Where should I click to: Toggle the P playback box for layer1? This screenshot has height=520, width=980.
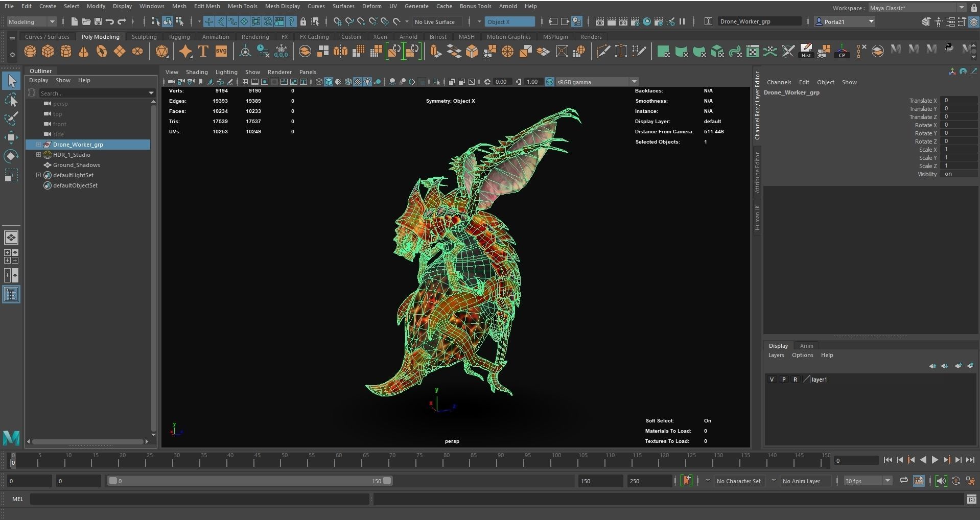pos(783,380)
